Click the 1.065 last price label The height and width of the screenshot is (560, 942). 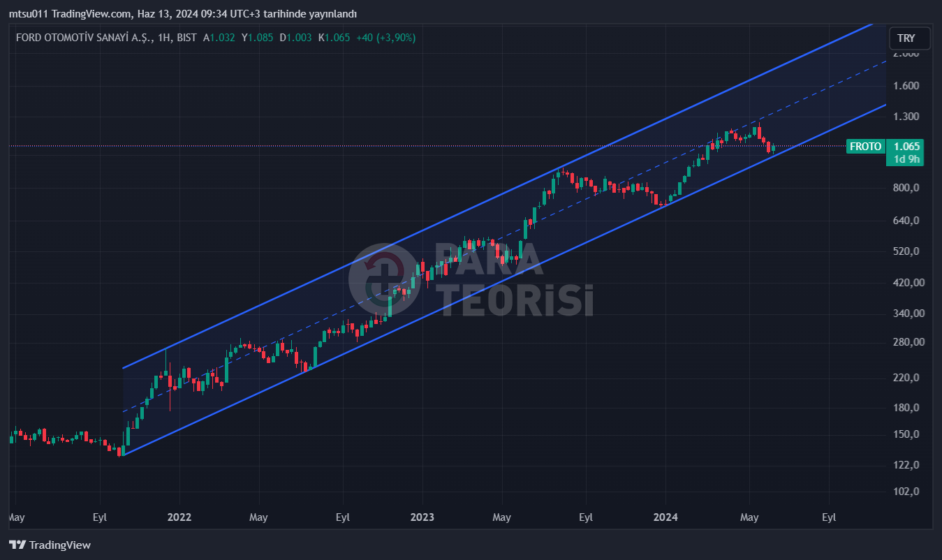[905, 147]
